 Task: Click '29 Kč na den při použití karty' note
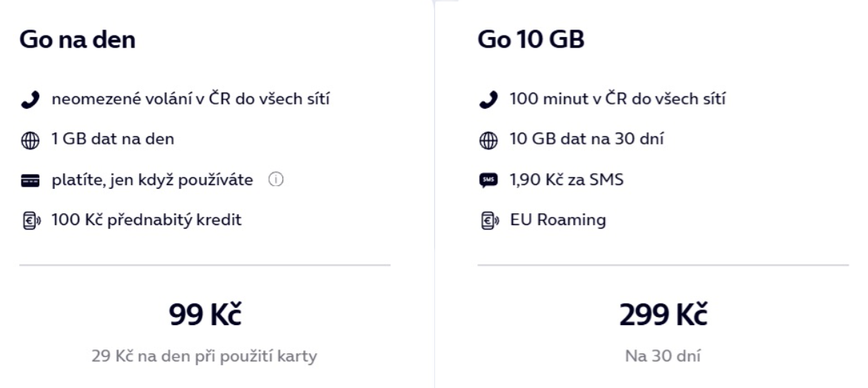pos(205,356)
